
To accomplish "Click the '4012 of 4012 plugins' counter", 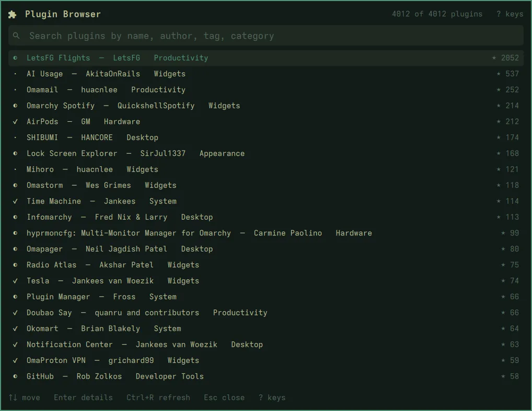I will click(x=437, y=14).
